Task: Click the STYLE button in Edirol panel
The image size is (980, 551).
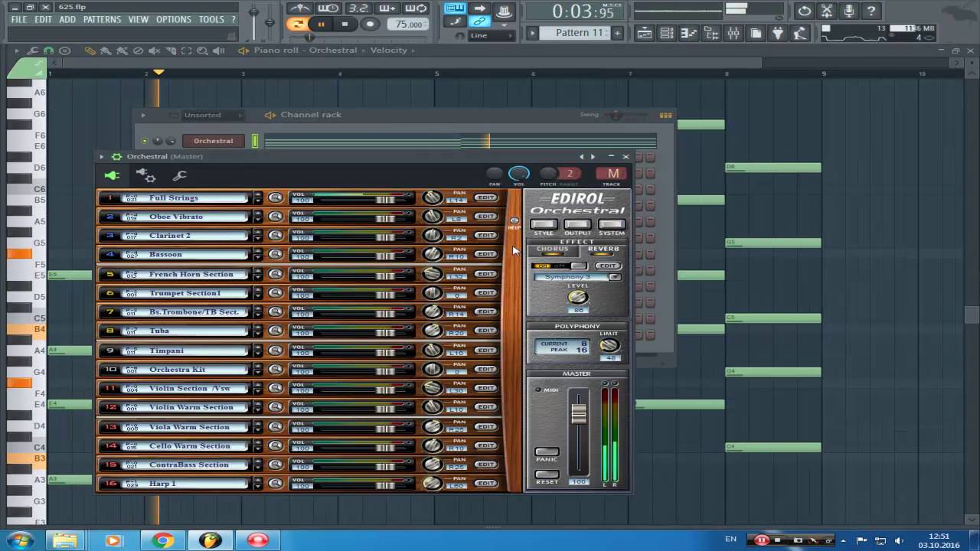Action: (544, 225)
